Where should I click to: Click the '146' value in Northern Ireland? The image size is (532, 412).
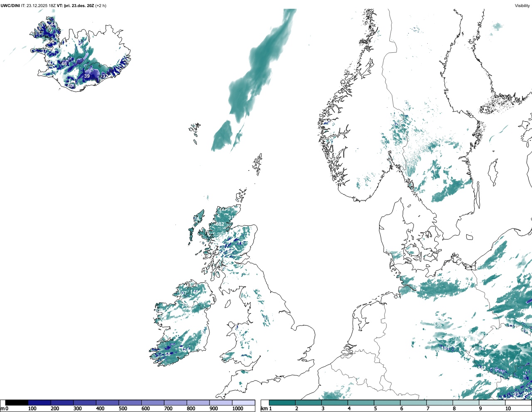coord(195,292)
